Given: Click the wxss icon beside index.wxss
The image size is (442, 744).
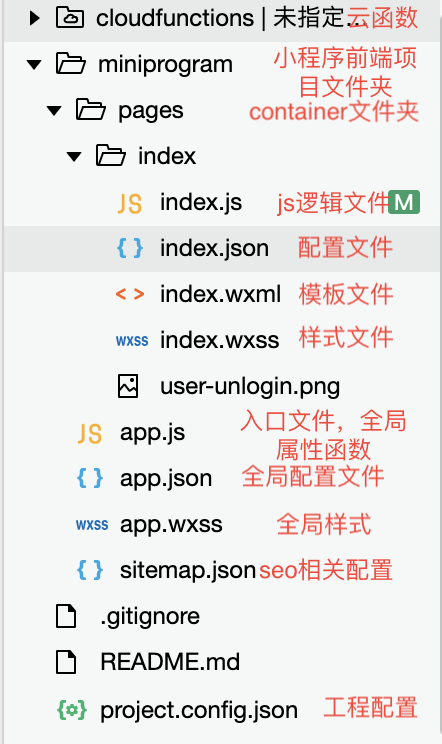Looking at the screenshot, I should tap(132, 340).
